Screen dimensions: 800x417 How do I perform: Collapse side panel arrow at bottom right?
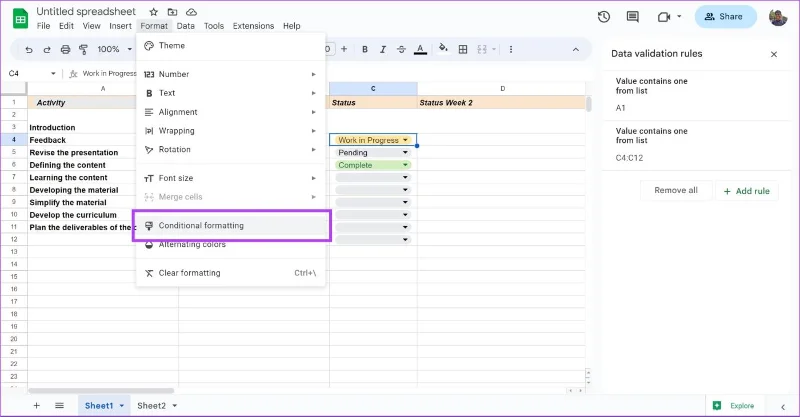(783, 407)
